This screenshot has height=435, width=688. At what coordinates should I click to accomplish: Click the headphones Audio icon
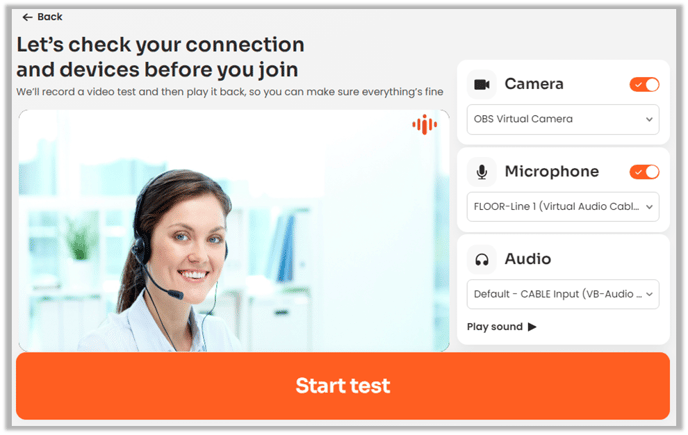click(482, 259)
